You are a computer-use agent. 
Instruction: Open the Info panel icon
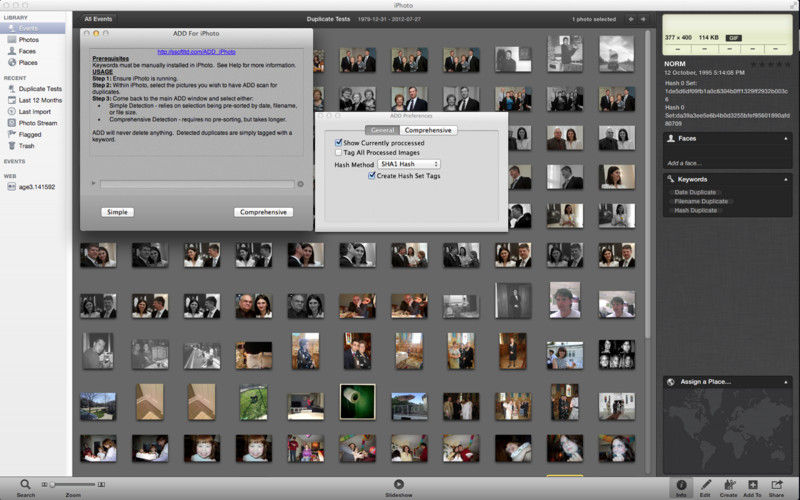point(681,484)
